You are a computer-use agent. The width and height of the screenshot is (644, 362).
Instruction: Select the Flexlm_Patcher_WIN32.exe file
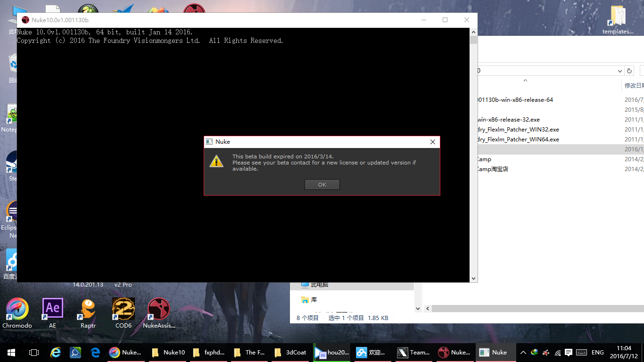coord(518,130)
